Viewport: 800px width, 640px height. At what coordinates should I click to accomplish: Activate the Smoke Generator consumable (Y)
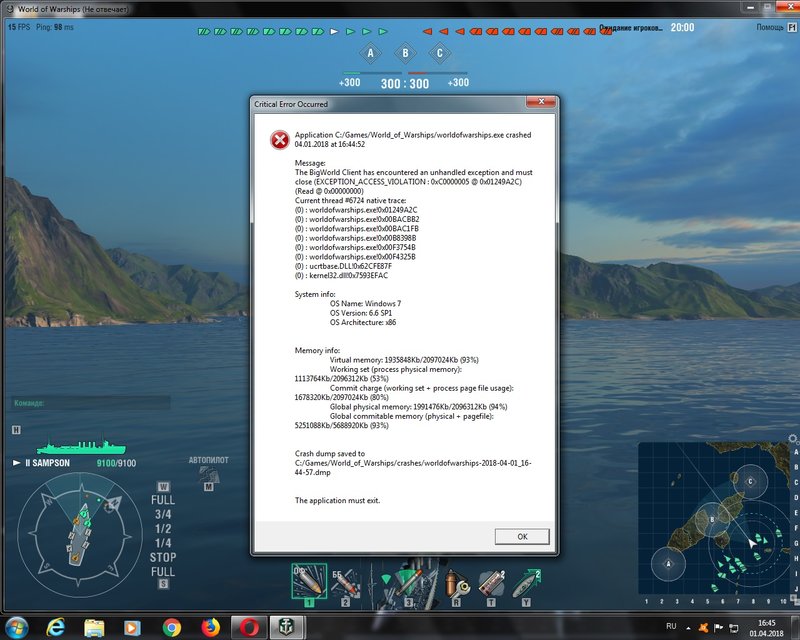click(x=526, y=584)
